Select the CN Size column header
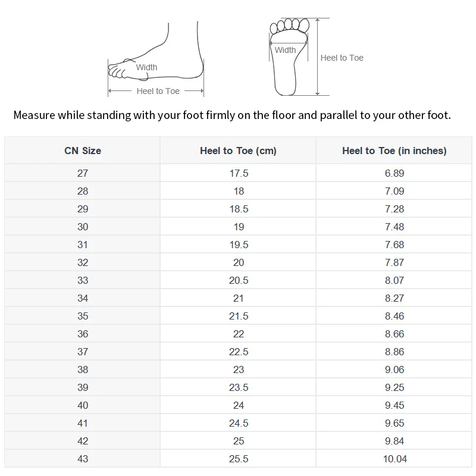This screenshot has height=476, width=476. coord(83,151)
